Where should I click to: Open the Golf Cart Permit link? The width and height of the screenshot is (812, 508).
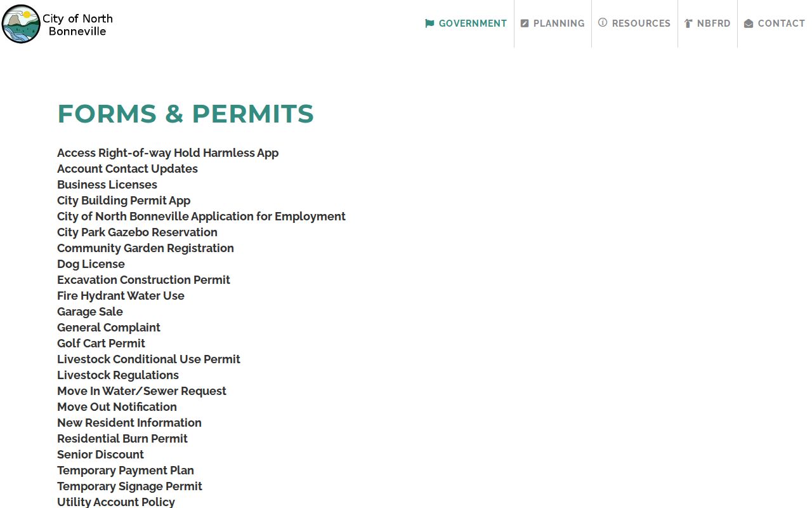tap(101, 344)
